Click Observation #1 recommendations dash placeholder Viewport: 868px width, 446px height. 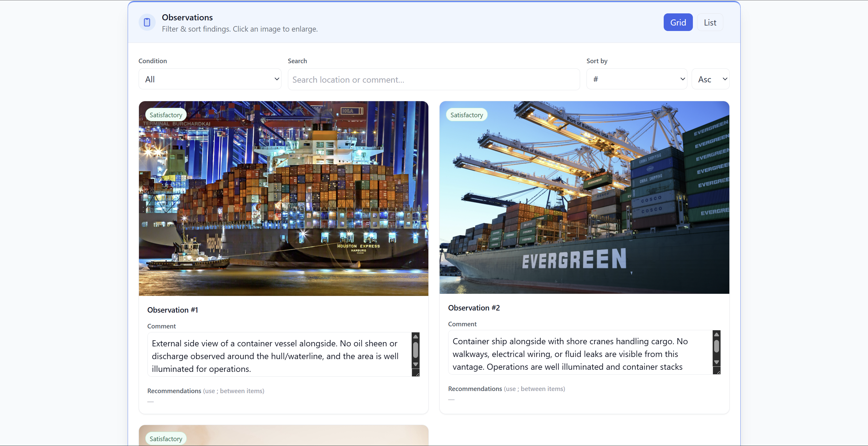pyautogui.click(x=150, y=402)
